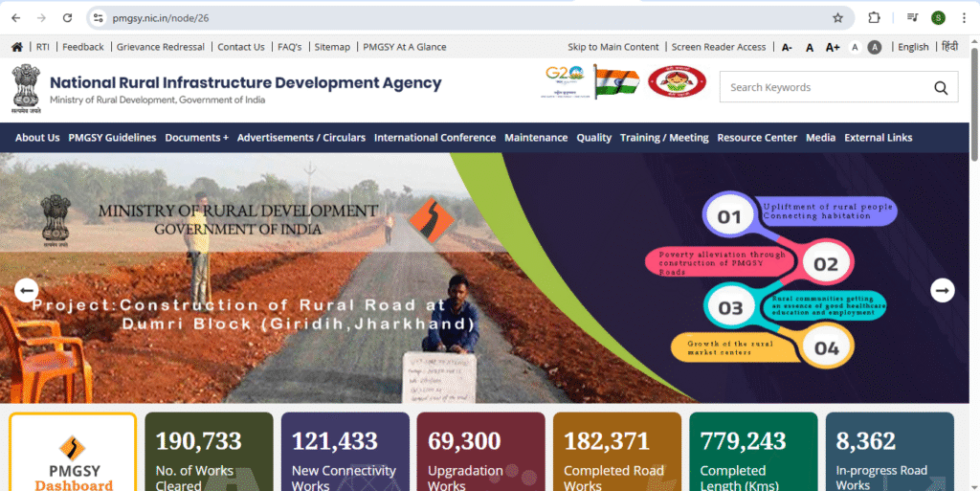
Task: Click the browser address bar URL
Action: pos(161,18)
